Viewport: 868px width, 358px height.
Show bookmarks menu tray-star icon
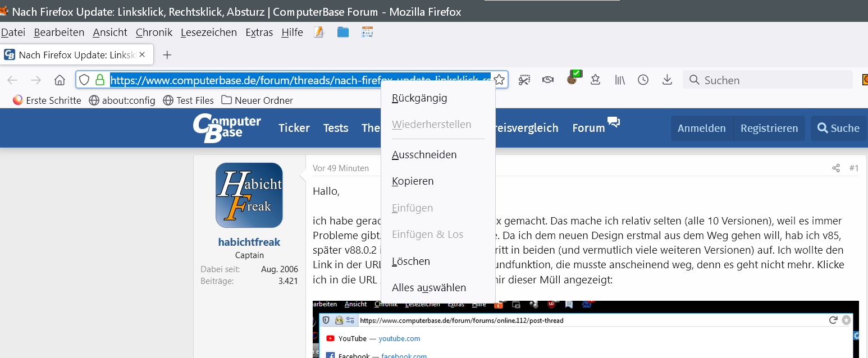596,80
